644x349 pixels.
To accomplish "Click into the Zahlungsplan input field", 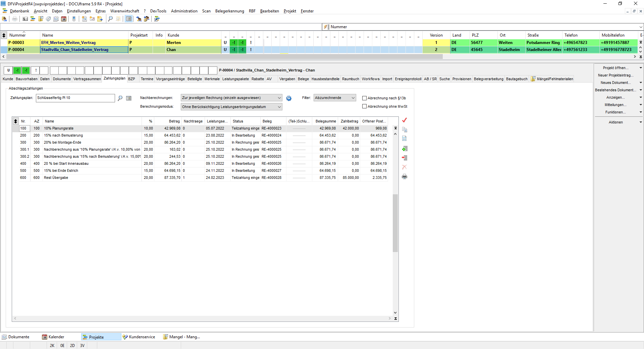I will click(x=75, y=98).
